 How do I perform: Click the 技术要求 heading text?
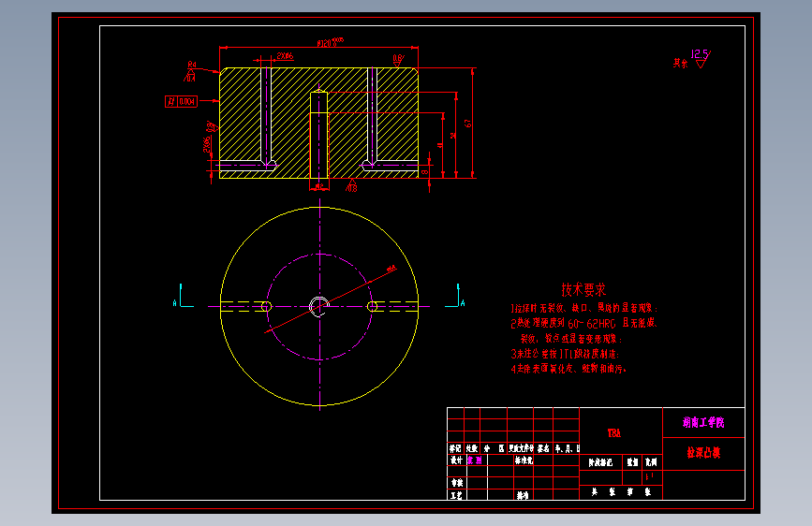[x=583, y=289]
